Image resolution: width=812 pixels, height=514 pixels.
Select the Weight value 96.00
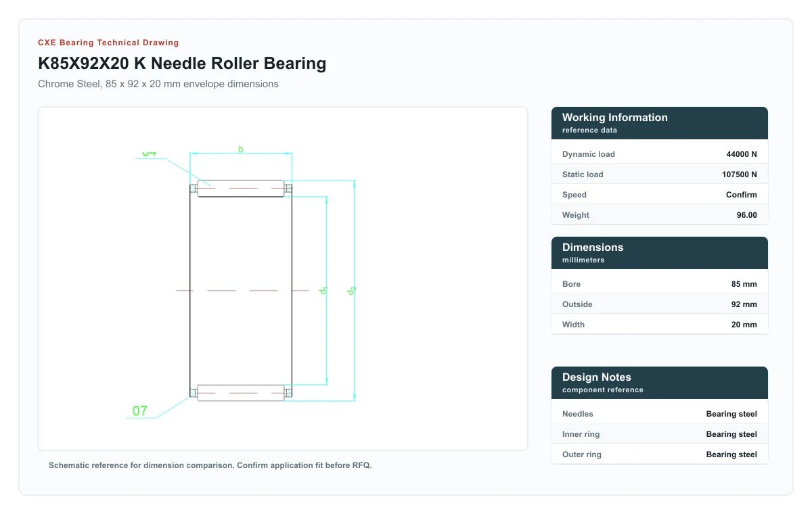(747, 215)
